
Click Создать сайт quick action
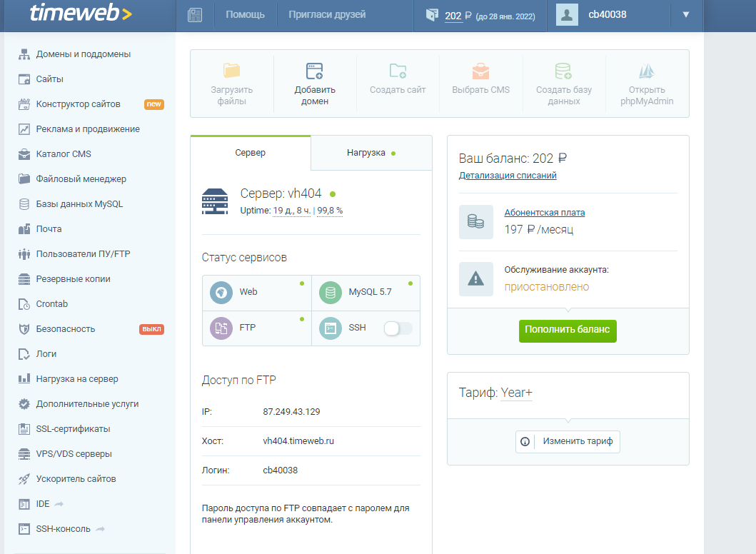(398, 84)
